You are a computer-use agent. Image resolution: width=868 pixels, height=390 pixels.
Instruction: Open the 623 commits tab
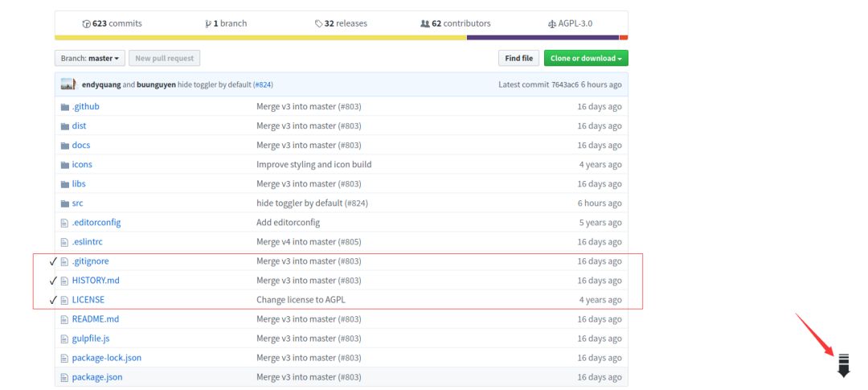click(x=113, y=24)
